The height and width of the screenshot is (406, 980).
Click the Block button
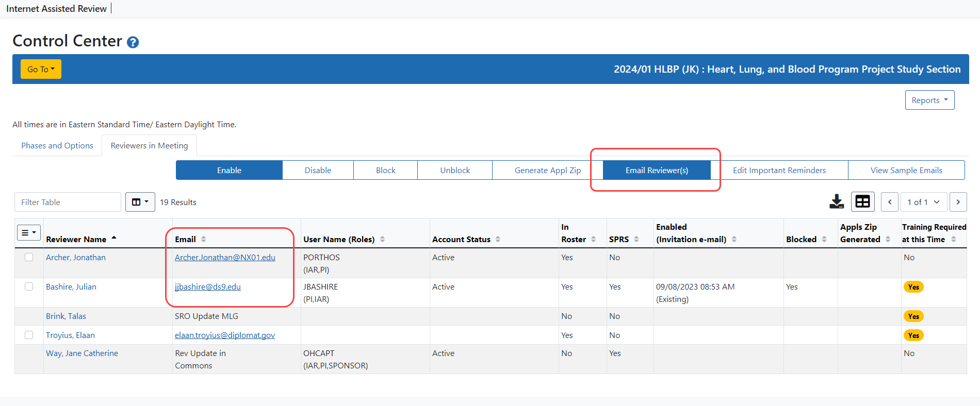386,170
